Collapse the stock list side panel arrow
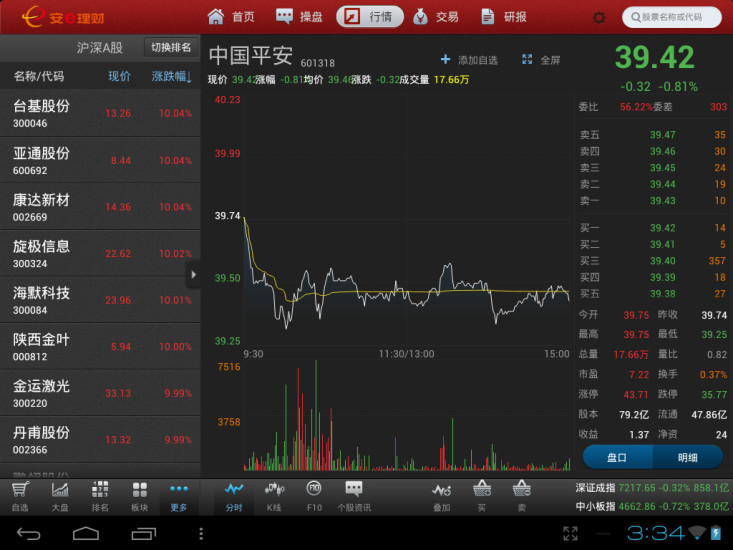 point(193,275)
